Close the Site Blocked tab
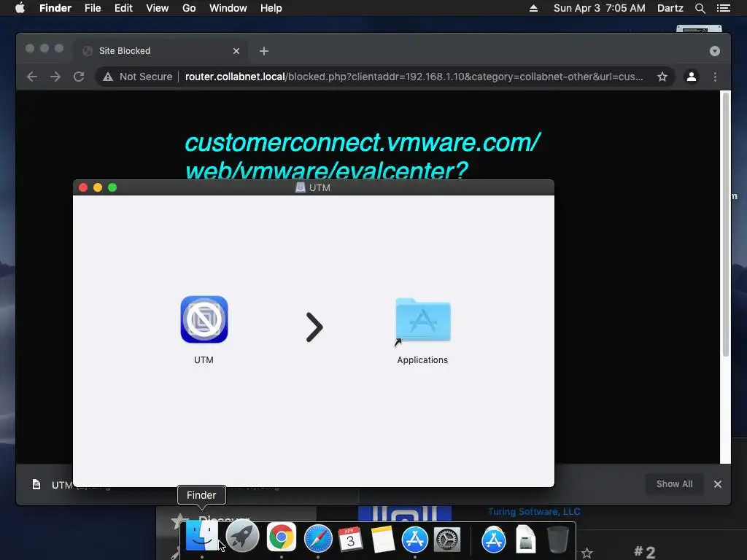Viewport: 747px width, 560px height. 236,51
